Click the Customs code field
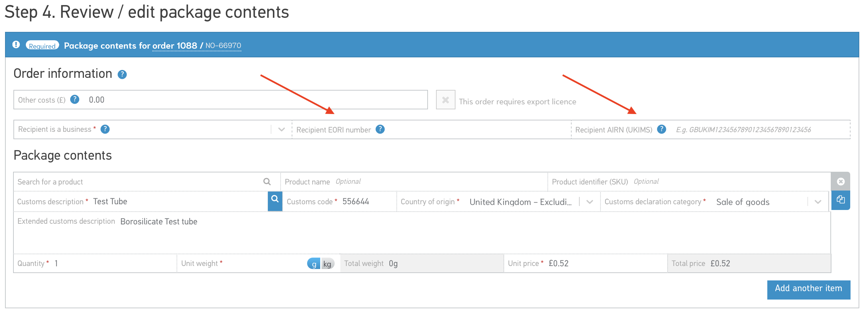Image resolution: width=868 pixels, height=320 pixels. [367, 202]
